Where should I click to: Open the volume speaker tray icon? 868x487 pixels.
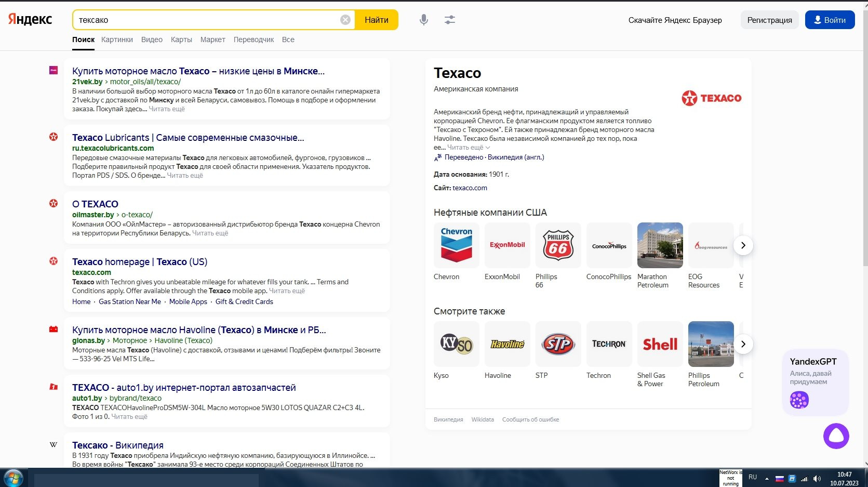click(x=817, y=479)
